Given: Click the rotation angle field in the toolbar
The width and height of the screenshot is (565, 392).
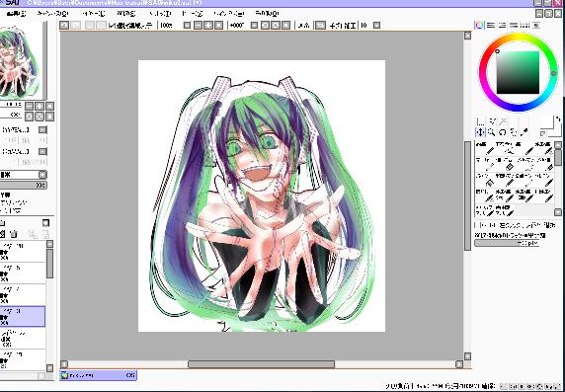Looking at the screenshot, I should (x=239, y=26).
